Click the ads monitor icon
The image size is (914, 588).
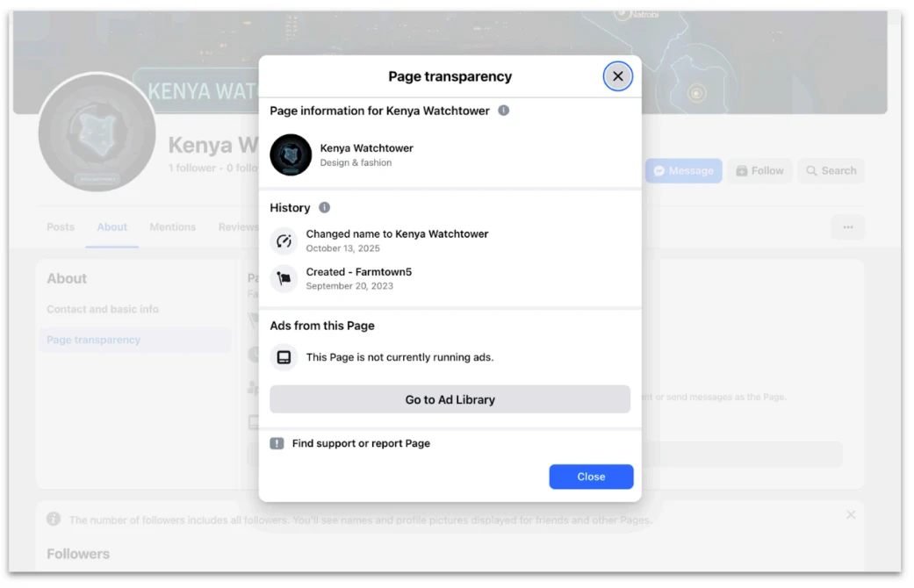284,357
